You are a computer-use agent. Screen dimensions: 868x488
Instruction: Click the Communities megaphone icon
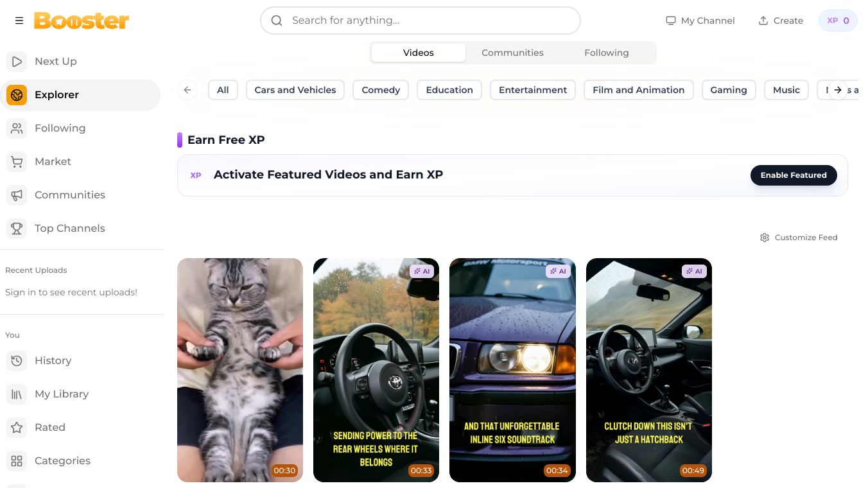(17, 195)
